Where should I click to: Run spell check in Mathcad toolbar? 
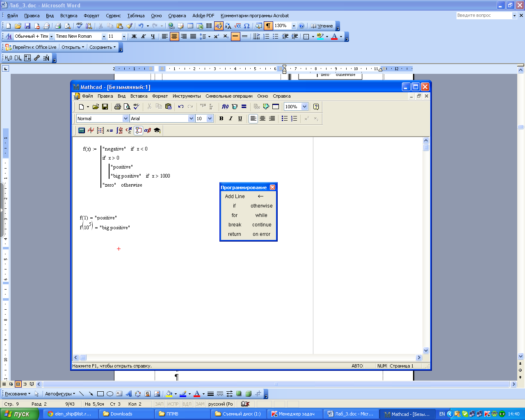(137, 107)
